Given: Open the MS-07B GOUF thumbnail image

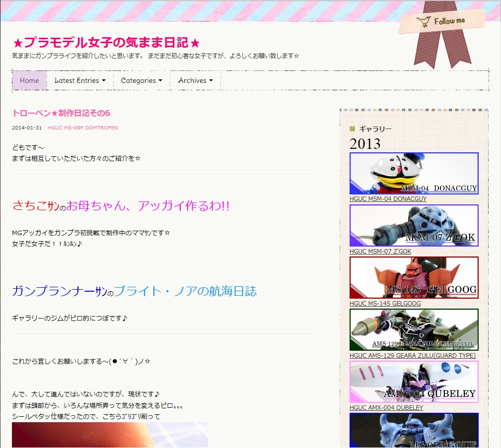Looking at the screenshot, I should coord(414,430).
